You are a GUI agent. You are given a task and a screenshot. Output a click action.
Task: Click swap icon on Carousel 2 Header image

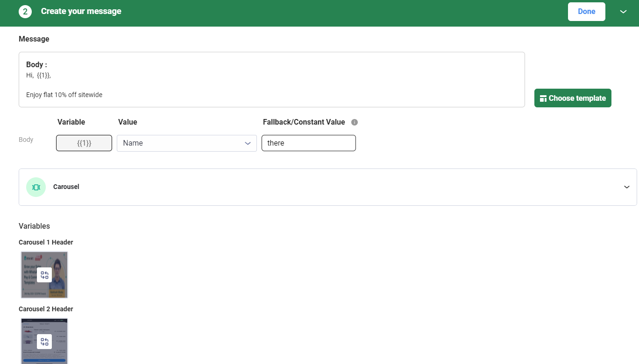tap(44, 341)
